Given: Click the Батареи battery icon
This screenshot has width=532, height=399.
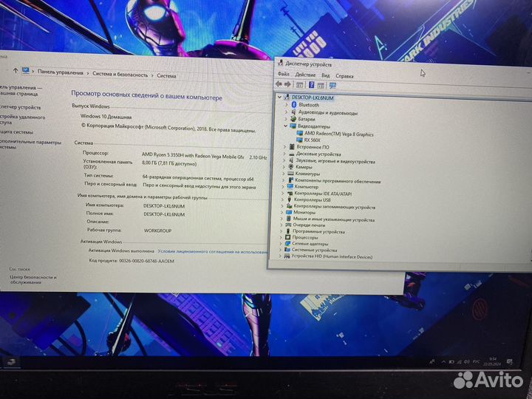Looking at the screenshot, I should (293, 119).
